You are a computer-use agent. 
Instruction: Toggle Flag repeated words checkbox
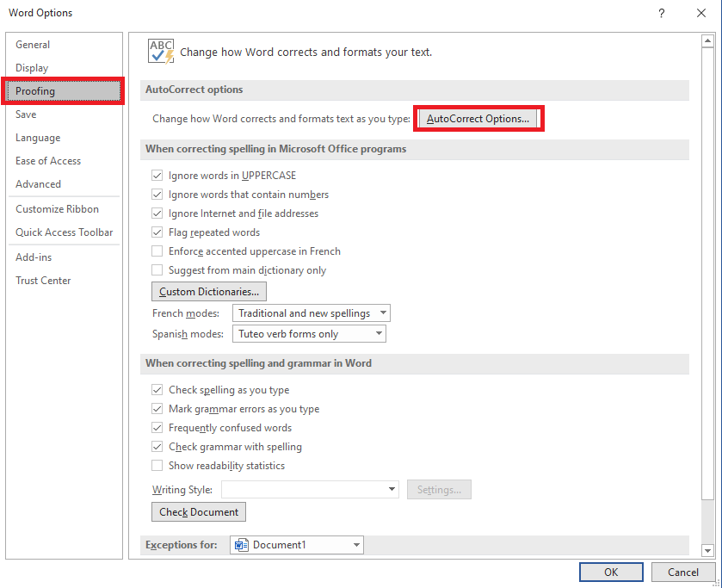[157, 232]
